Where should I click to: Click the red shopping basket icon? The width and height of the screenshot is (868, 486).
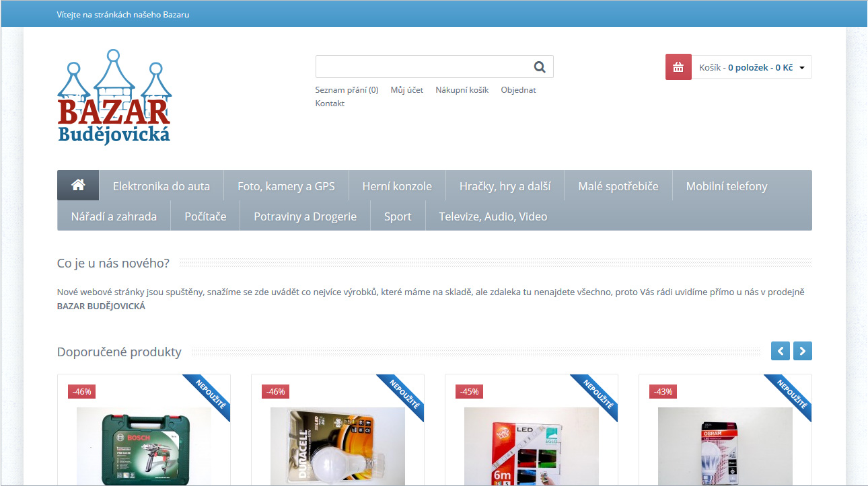coord(678,67)
